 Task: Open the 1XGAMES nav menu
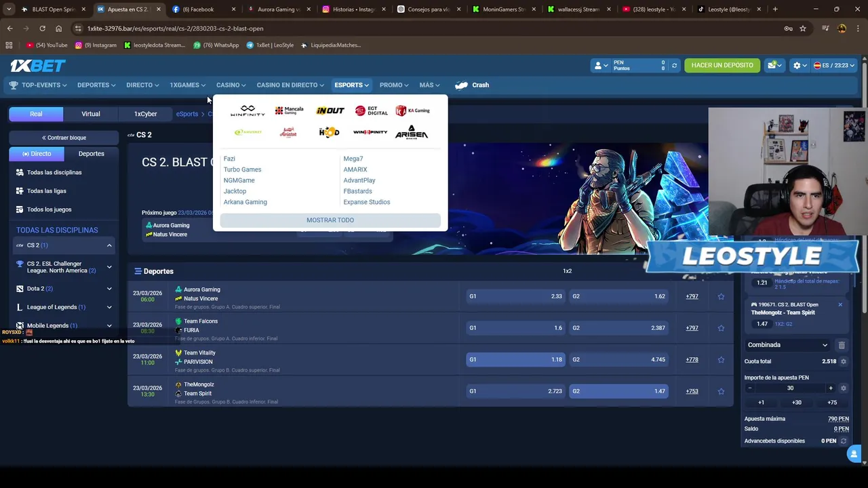point(188,85)
